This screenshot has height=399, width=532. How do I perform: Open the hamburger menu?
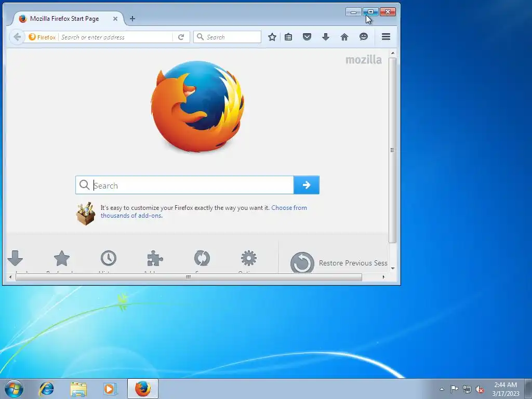(x=386, y=37)
